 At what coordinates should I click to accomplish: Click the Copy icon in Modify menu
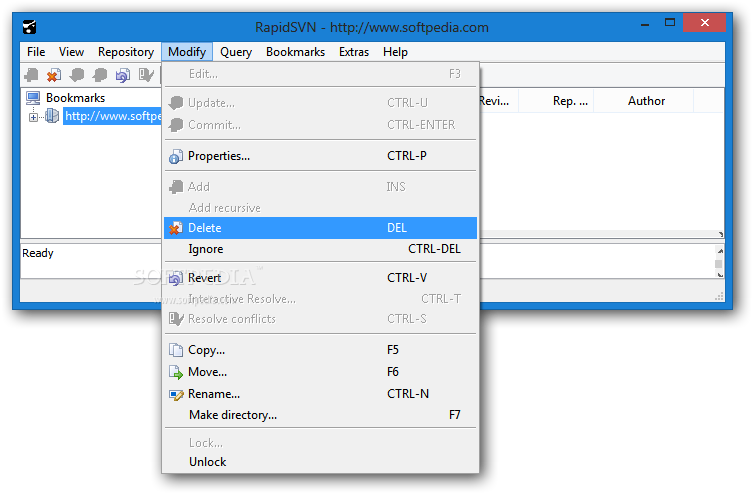click(176, 350)
